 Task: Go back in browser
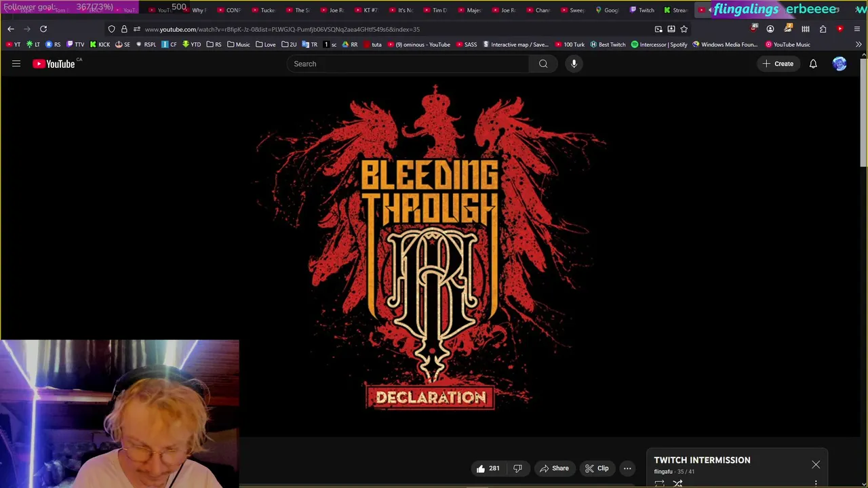11,29
